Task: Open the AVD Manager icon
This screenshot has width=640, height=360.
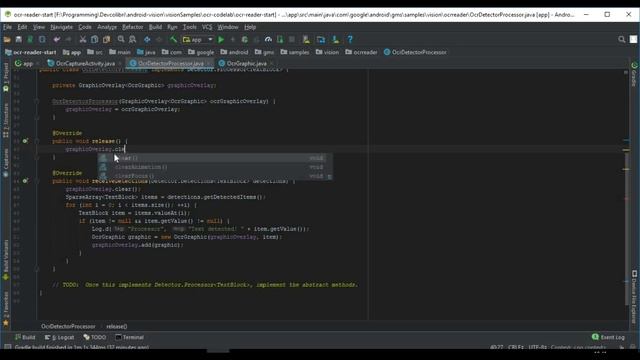Action: (306, 40)
